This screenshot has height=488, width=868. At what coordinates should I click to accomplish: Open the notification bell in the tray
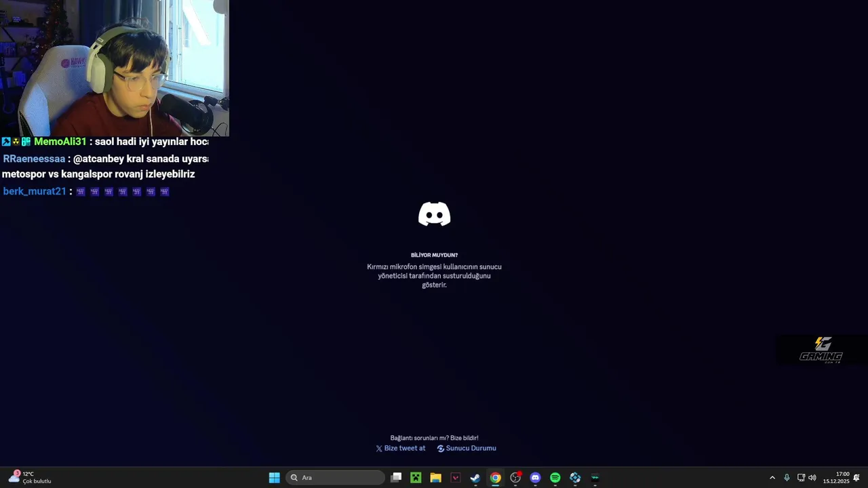click(856, 478)
